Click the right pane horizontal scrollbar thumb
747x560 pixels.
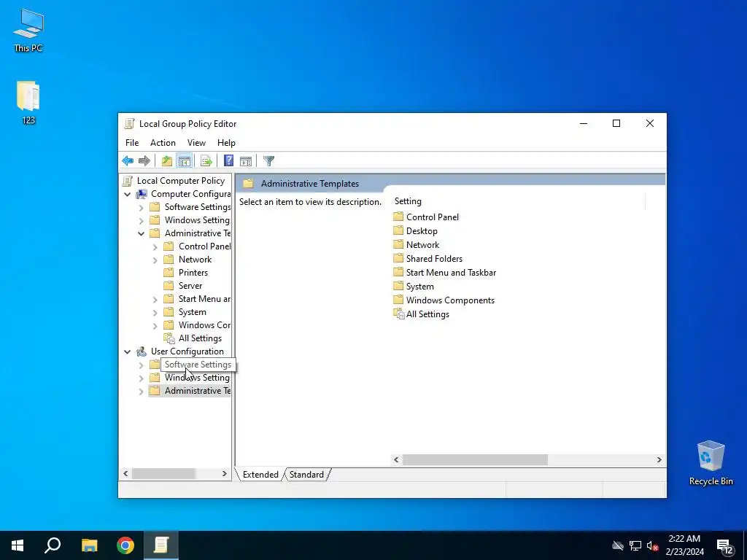475,460
